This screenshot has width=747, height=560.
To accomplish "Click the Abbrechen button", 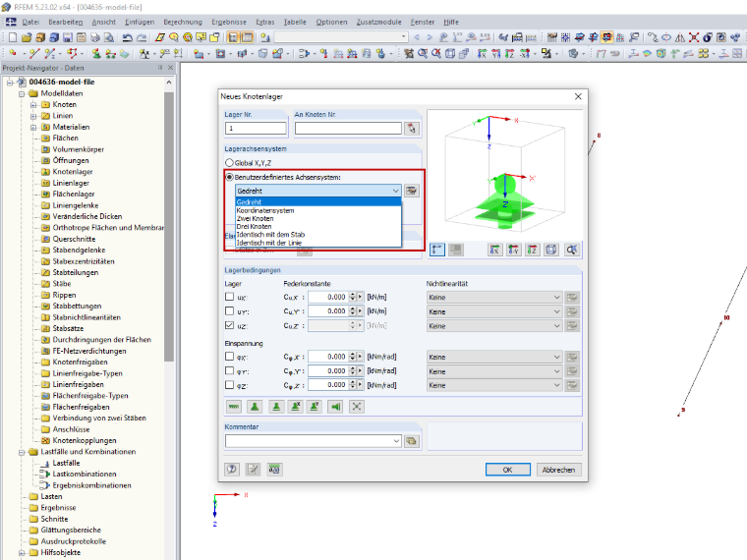I will click(x=559, y=470).
